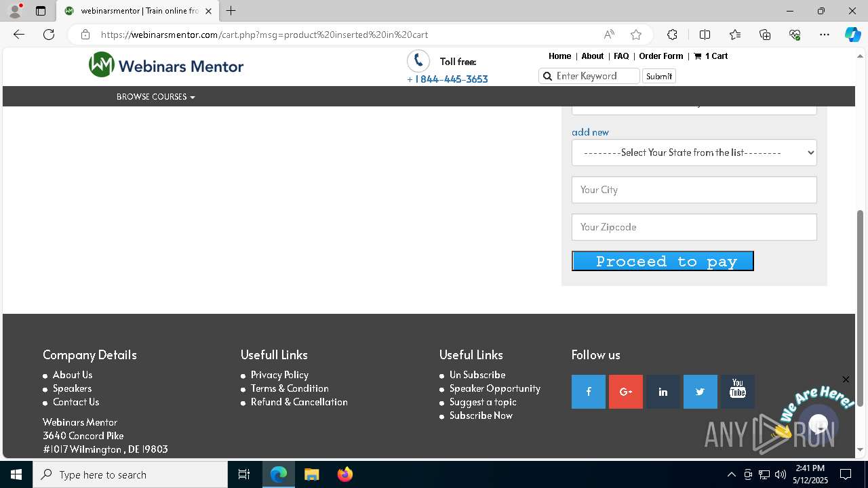Open the browser profile icon

pos(15,11)
